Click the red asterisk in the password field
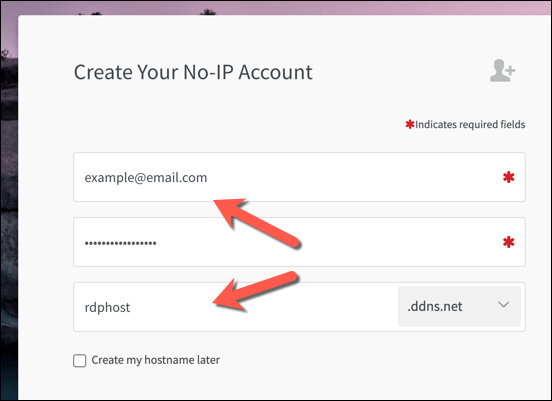Screen dimensions: 552x401 (508, 242)
